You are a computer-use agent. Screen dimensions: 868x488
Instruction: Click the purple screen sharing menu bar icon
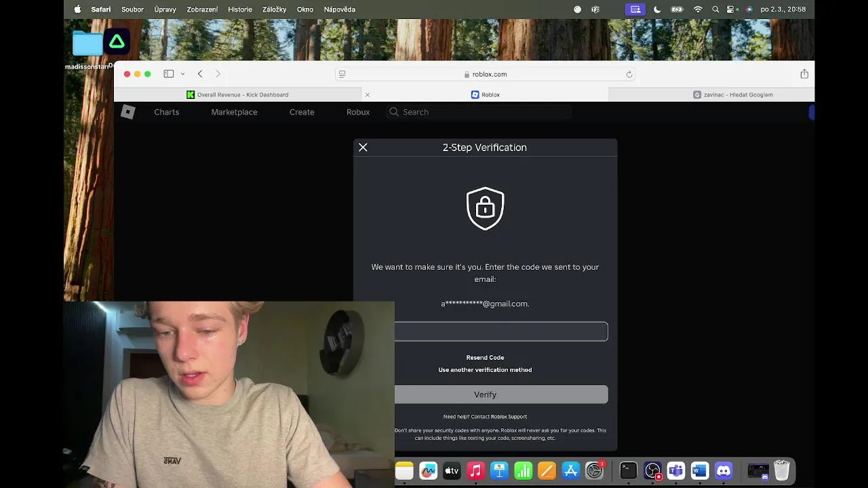click(635, 9)
